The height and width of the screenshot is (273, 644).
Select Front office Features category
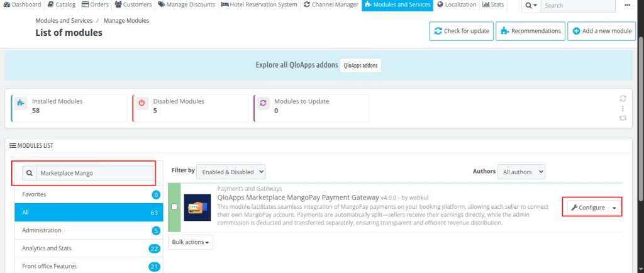pyautogui.click(x=89, y=266)
